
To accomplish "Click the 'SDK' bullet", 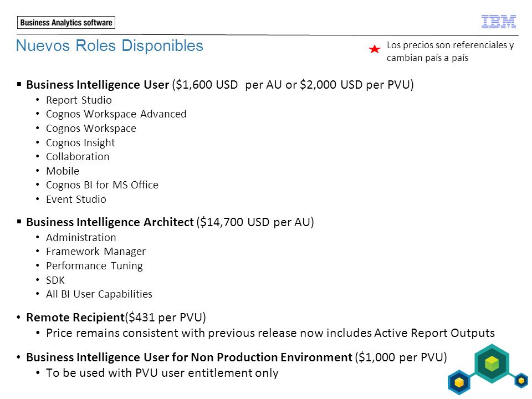I will pyautogui.click(x=55, y=280).
